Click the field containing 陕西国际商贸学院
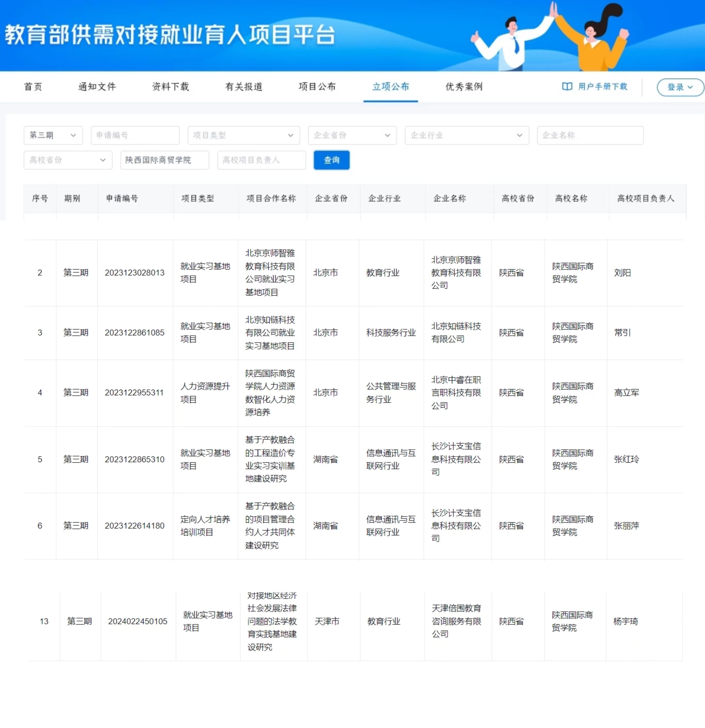This screenshot has width=705, height=728. pyautogui.click(x=165, y=160)
